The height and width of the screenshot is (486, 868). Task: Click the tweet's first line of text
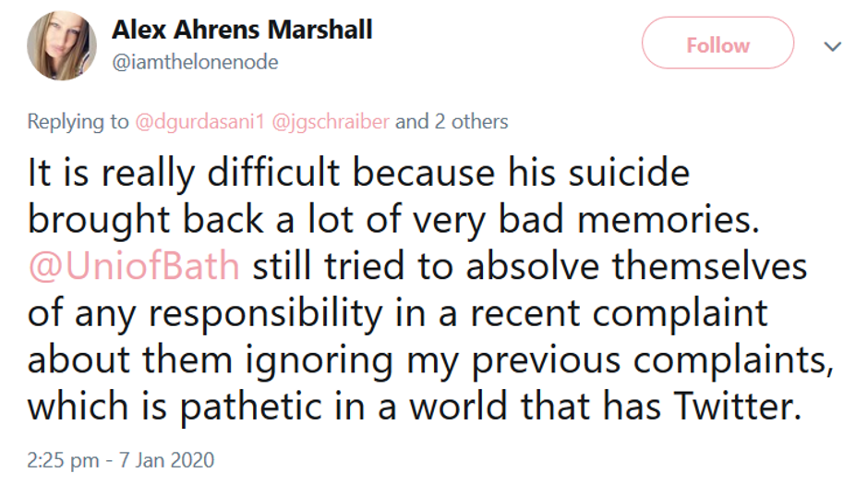pyautogui.click(x=358, y=174)
